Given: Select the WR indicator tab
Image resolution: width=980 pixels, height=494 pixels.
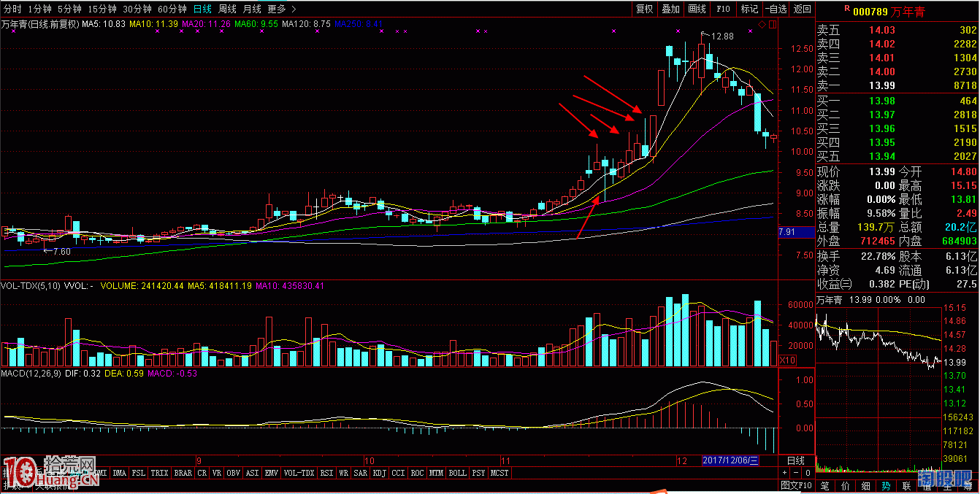Looking at the screenshot, I should pos(343,473).
